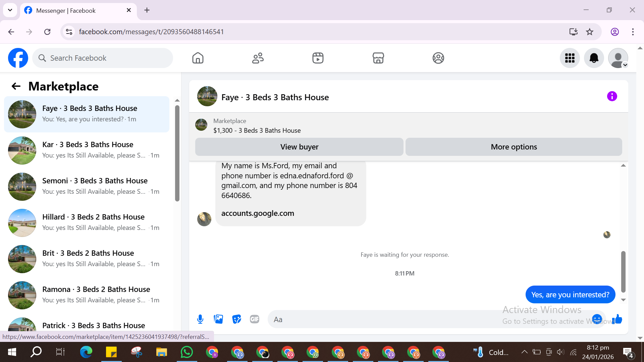Image resolution: width=644 pixels, height=362 pixels.
Task: Attach a photo using the image icon
Action: coord(218,319)
